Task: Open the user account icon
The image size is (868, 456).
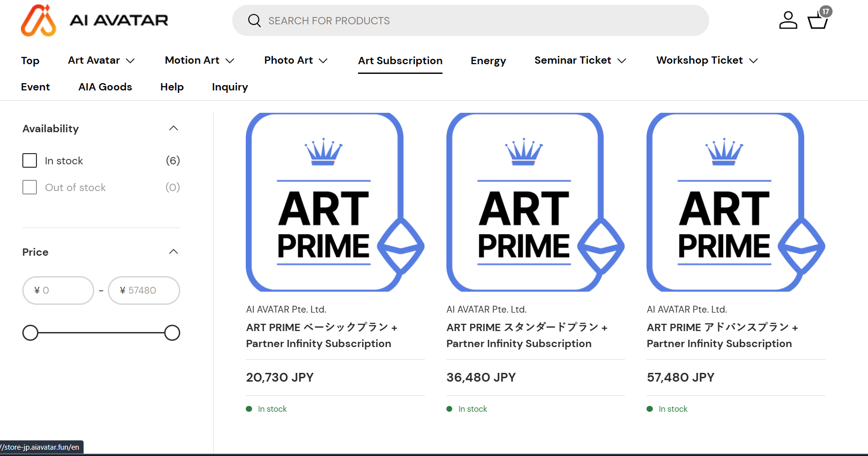Action: click(788, 20)
